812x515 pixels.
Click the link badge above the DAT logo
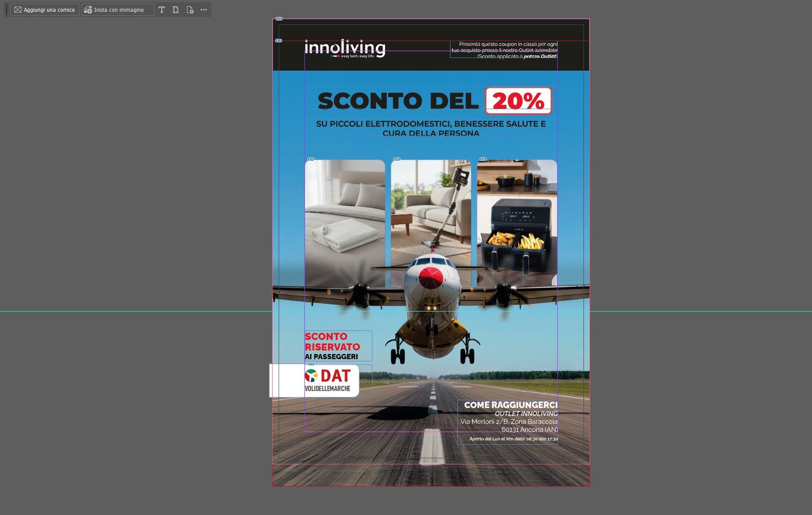pyautogui.click(x=312, y=364)
